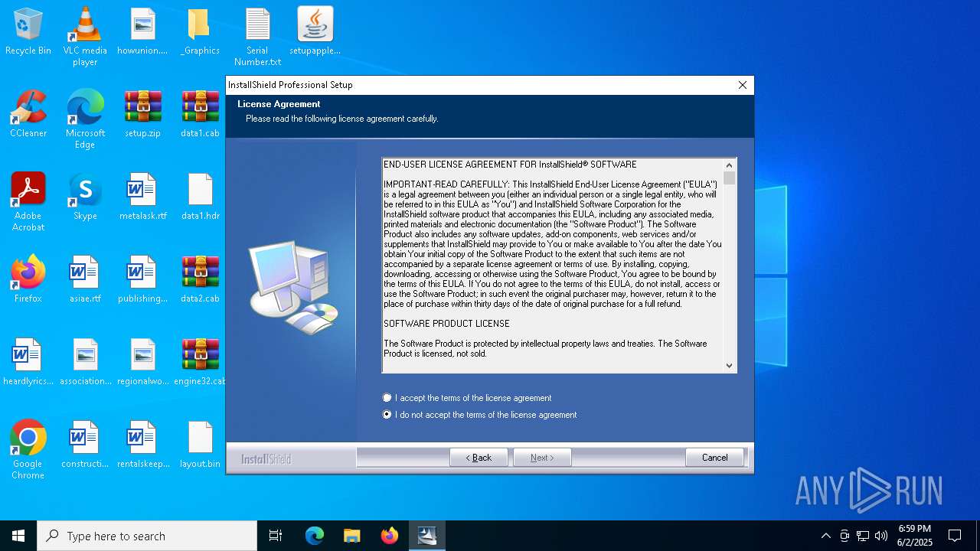Click the license text scroll up arrow
The height and width of the screenshot is (551, 980).
pyautogui.click(x=729, y=165)
